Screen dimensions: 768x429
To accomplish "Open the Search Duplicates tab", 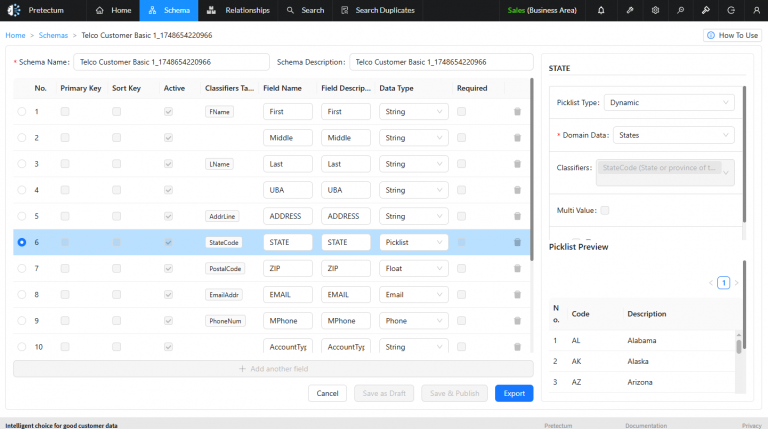I will [x=378, y=10].
